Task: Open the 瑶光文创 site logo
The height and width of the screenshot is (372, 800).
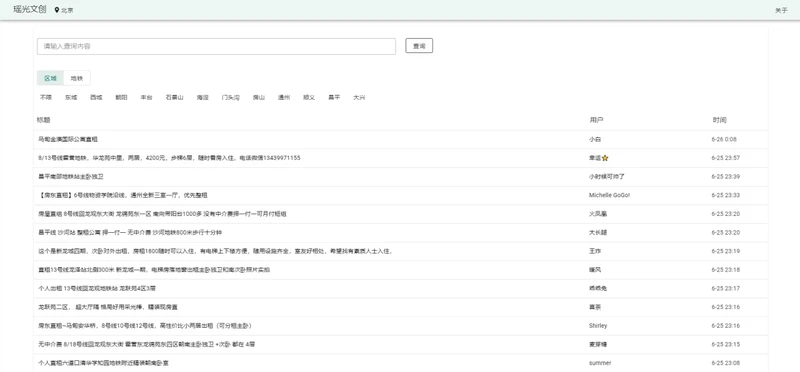Action: coord(30,9)
